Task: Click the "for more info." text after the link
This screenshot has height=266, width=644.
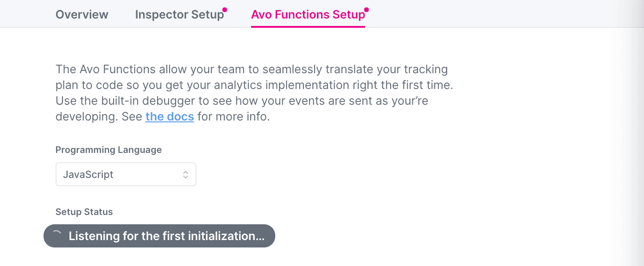Action: pos(234,116)
